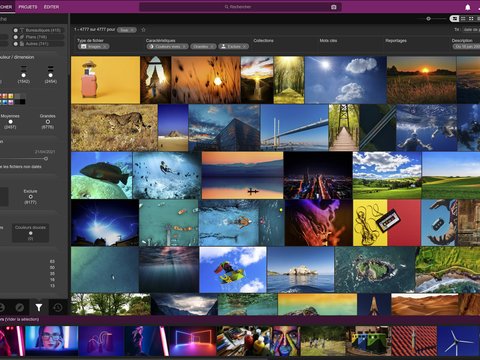
Task: Open the suspension bridge over water thumbnail
Action: (x=294, y=128)
